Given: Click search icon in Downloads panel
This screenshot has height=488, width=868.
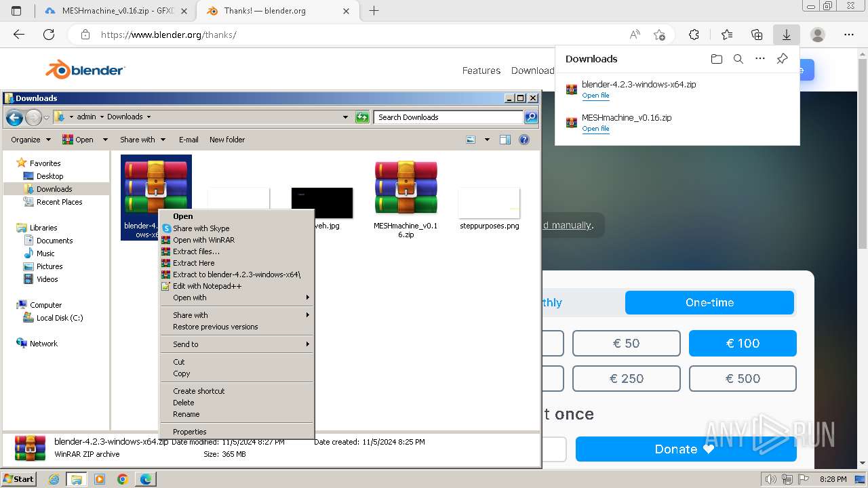Looking at the screenshot, I should click(x=738, y=59).
